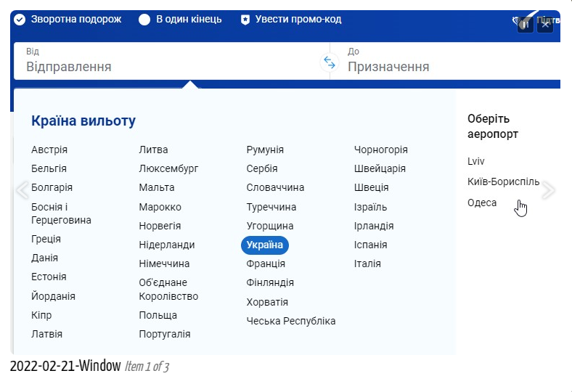The image size is (572, 392).
Task: Select country Греція
Action: tap(46, 240)
